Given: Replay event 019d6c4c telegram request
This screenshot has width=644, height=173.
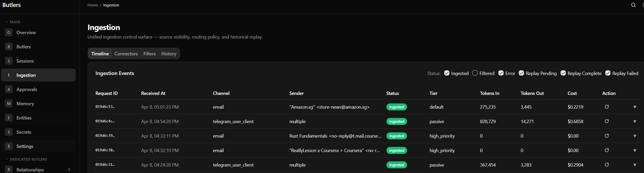Looking at the screenshot, I should (x=607, y=121).
